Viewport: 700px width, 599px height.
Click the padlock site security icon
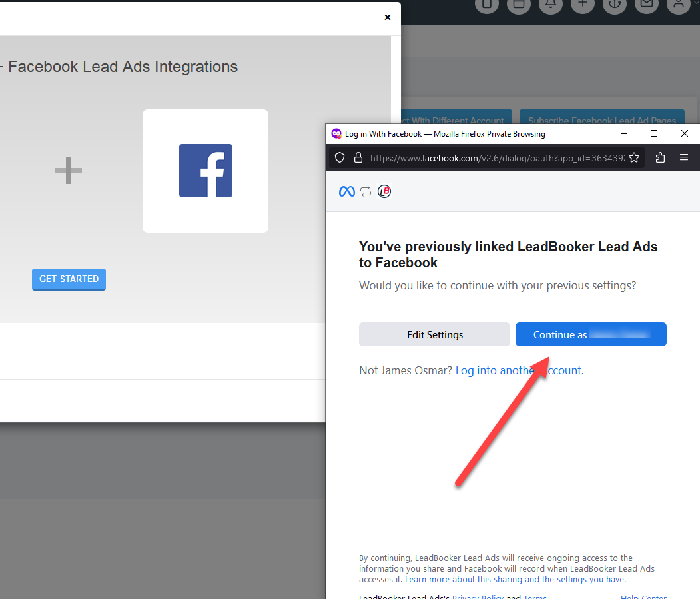(x=358, y=158)
